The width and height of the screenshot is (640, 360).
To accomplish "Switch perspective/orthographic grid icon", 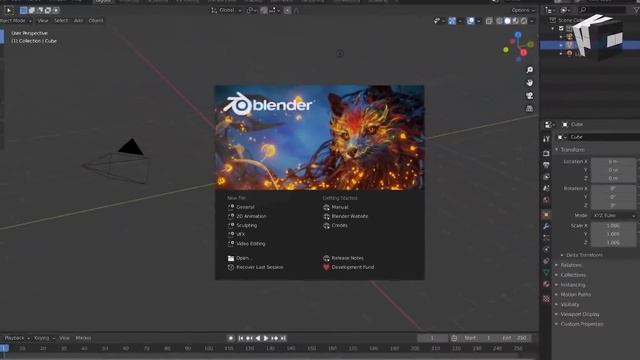I will pyautogui.click(x=529, y=109).
